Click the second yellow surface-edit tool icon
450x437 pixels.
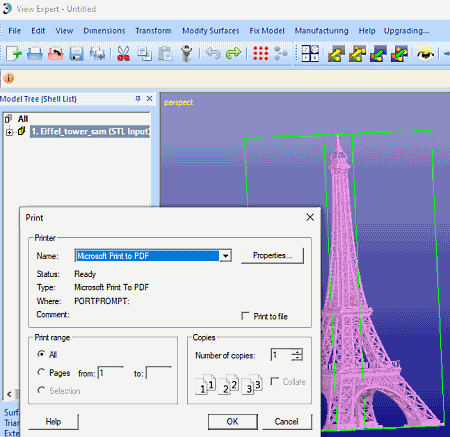point(357,53)
